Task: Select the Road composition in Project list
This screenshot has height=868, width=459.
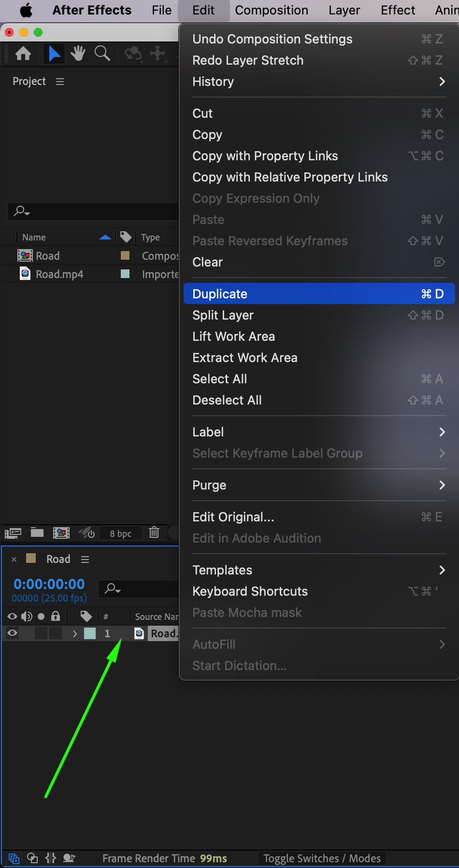Action: point(48,256)
